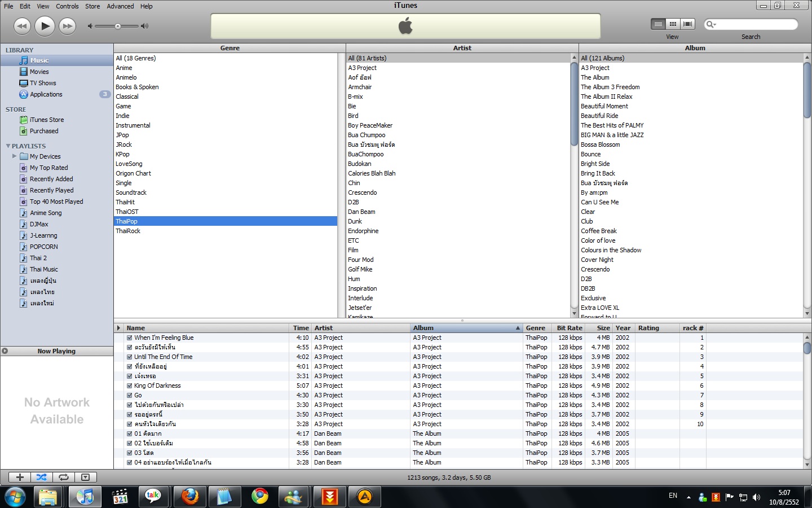Switch to grid view
812x508 pixels.
(673, 24)
